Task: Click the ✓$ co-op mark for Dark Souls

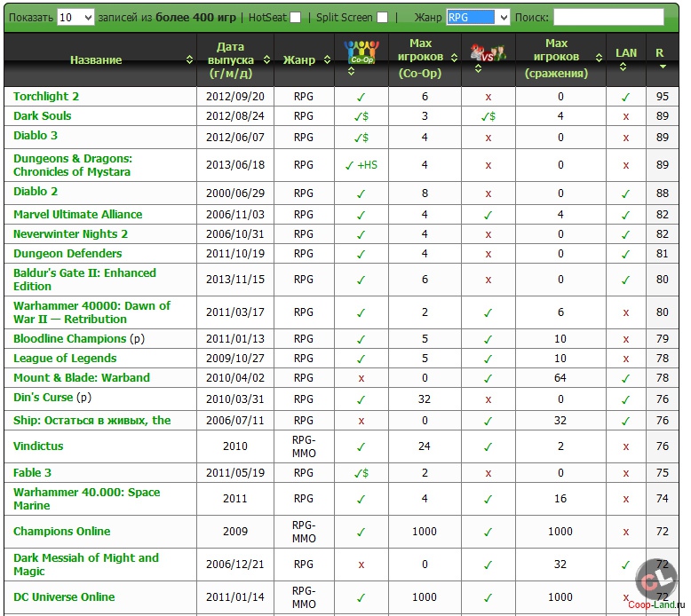Action: 361,116
